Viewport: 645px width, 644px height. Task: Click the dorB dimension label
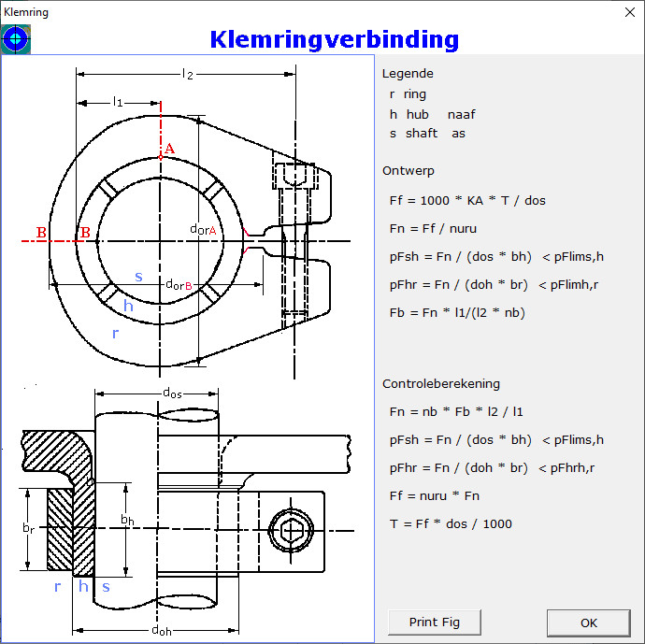[179, 284]
